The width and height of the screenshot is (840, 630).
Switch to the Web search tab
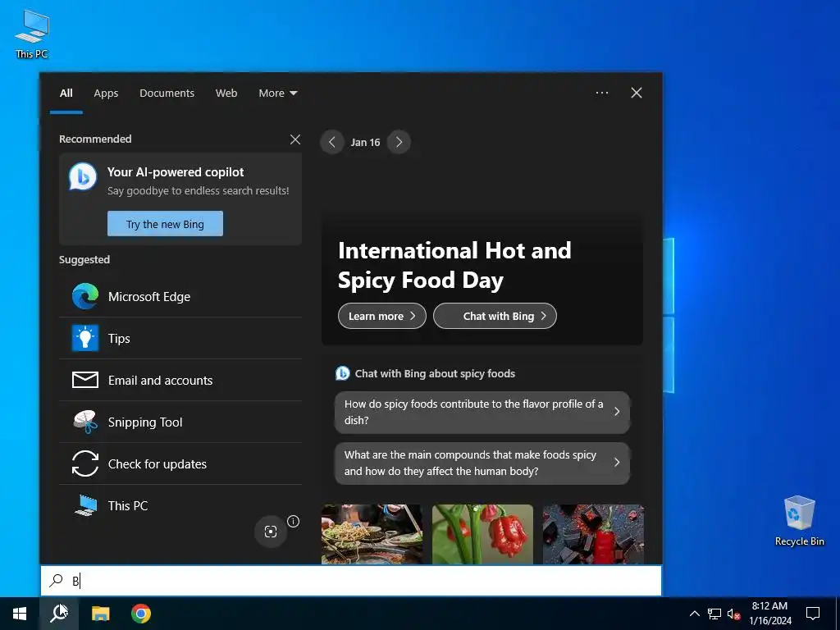[226, 94]
